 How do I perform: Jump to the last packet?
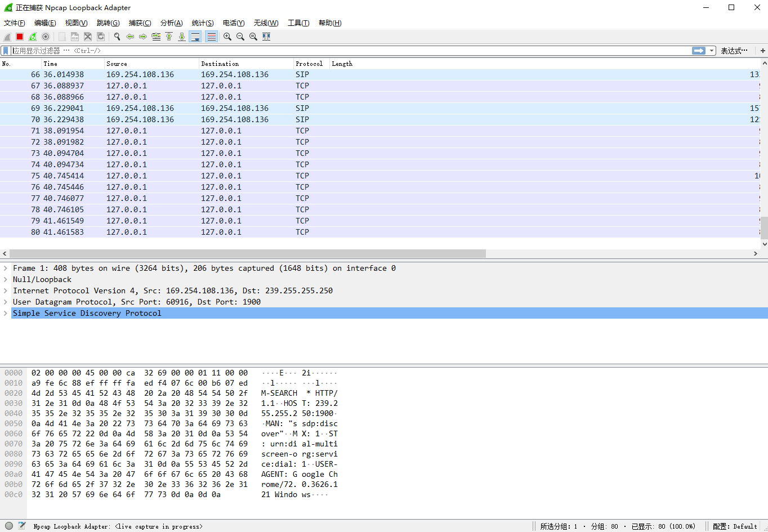pos(181,36)
